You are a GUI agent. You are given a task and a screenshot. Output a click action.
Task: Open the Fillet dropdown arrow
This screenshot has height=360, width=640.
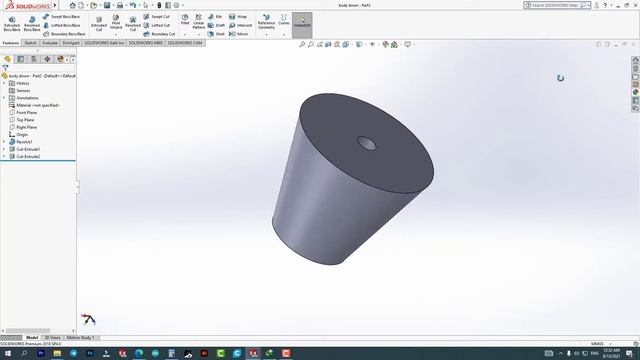(x=185, y=35)
